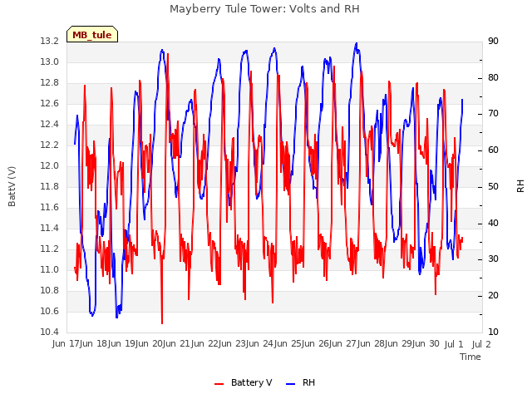
Task: Click the Jul 1 date tick label
Action: coord(454,344)
